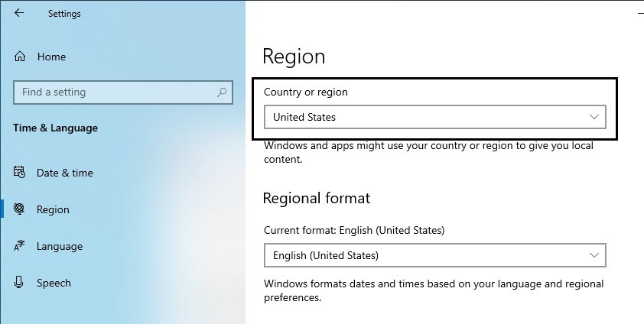Focus the Find a setting search field
This screenshot has height=324, width=644.
click(115, 92)
